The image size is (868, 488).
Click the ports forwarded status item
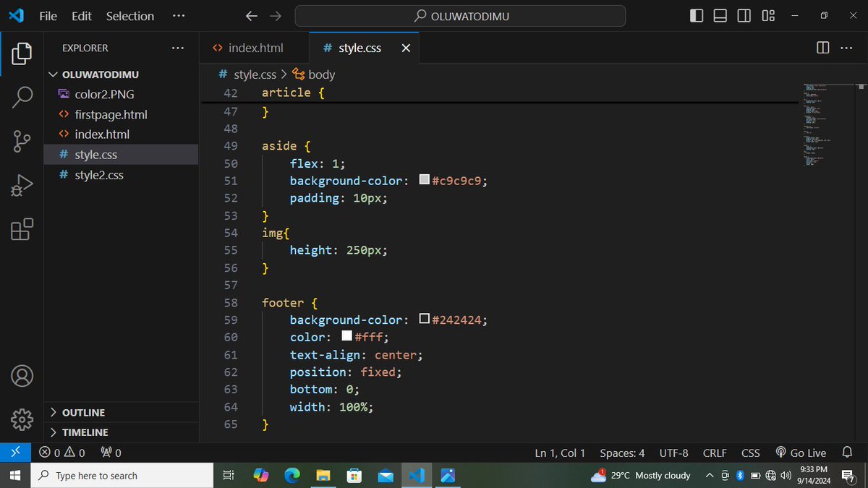tap(111, 453)
